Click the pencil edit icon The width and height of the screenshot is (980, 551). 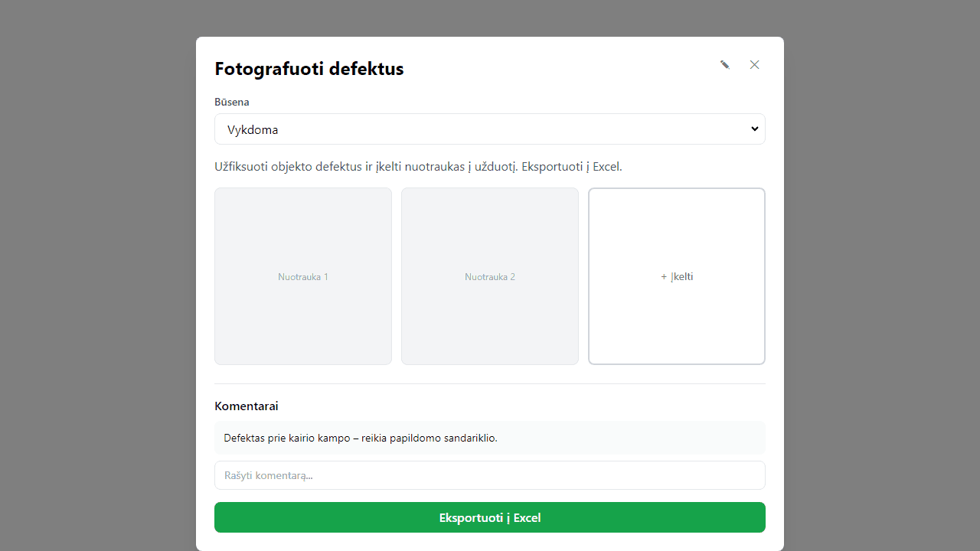coord(724,65)
